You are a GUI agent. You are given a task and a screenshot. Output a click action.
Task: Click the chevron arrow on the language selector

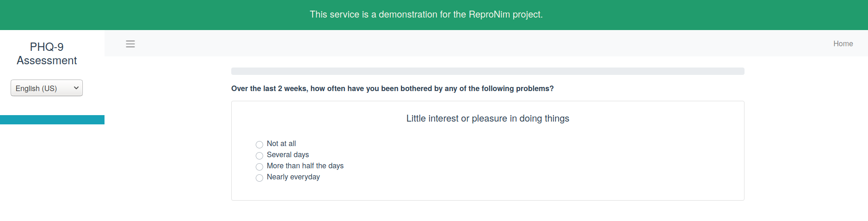tap(76, 88)
